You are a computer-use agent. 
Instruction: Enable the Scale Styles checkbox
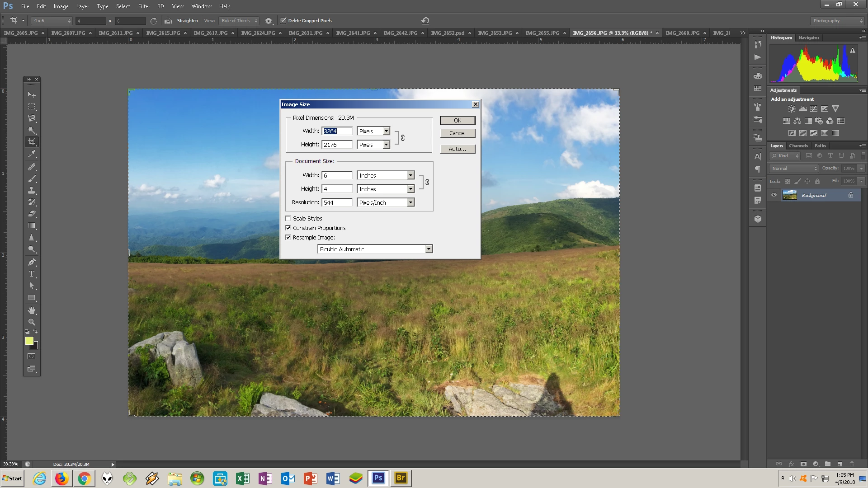pyautogui.click(x=288, y=218)
